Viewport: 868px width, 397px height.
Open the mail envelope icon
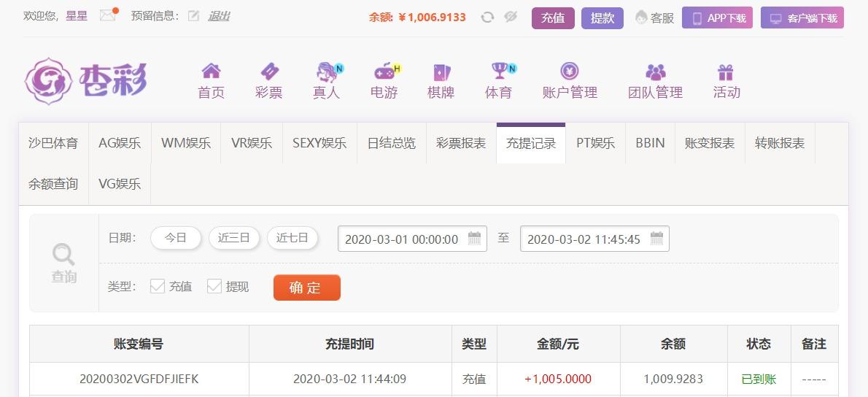point(108,15)
